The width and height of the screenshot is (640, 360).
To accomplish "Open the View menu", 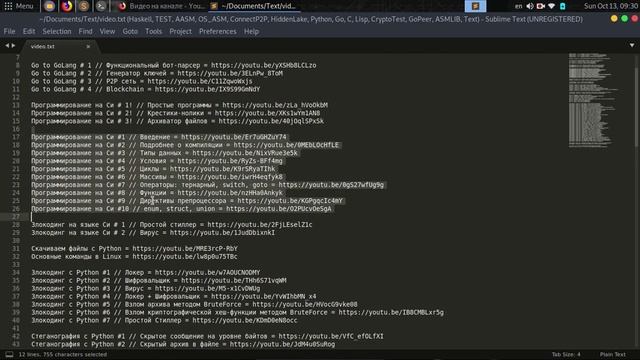I will coord(107,31).
